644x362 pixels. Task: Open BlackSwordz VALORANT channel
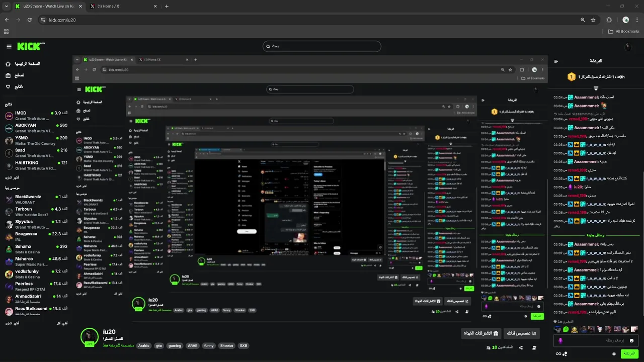click(x=36, y=199)
